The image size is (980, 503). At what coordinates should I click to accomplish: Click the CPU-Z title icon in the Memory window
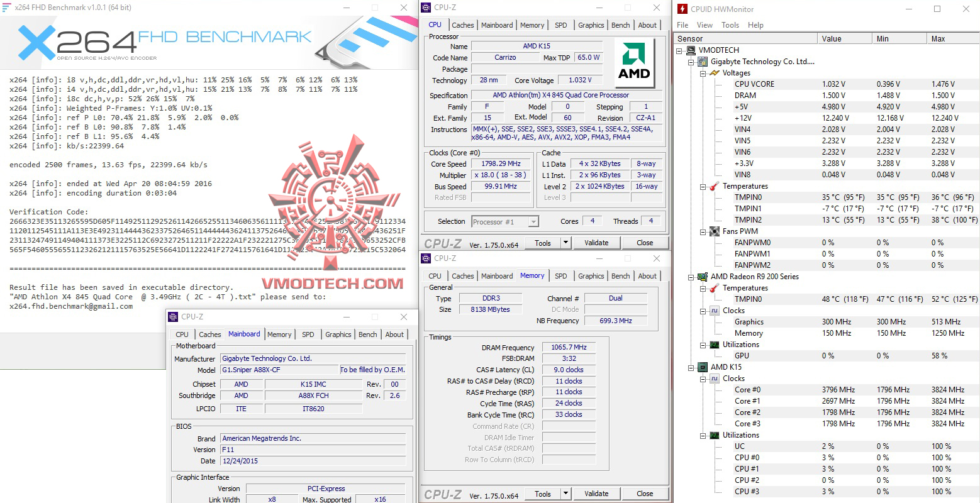[x=426, y=258]
